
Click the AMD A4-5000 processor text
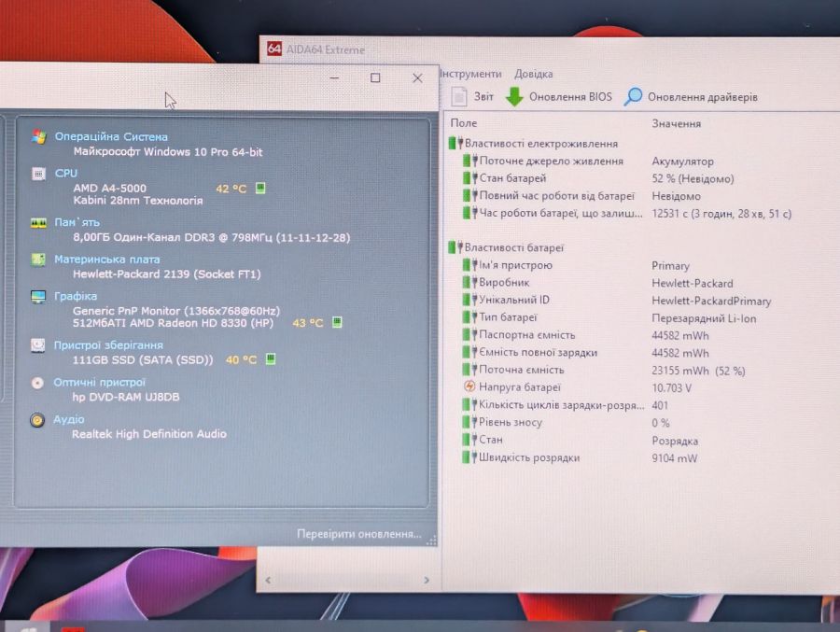tap(110, 189)
